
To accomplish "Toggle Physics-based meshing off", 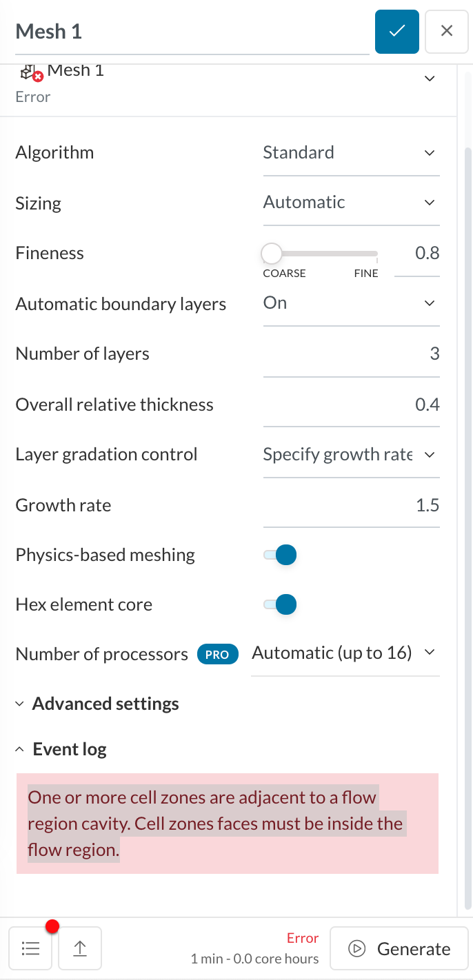I will point(280,555).
